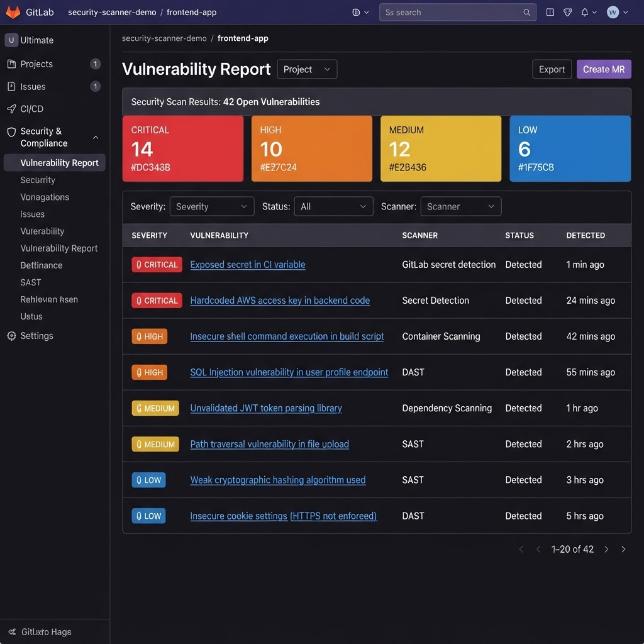
Task: Click security-scanner-demo breadcrumb in the page content
Action: click(164, 38)
